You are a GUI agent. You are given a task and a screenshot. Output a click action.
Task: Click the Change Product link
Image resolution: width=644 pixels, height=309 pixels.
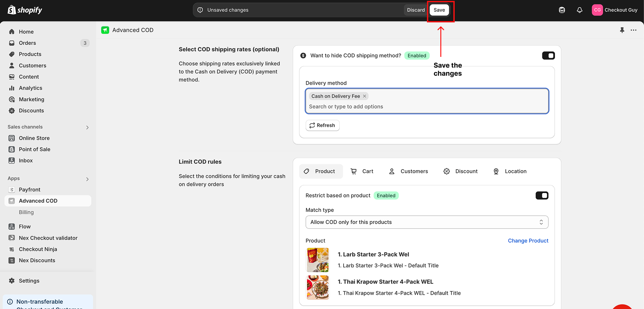(528, 240)
